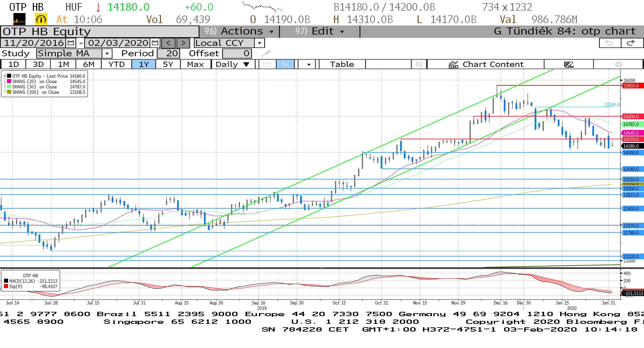Image resolution: width=644 pixels, height=348 pixels.
Task: Open the start date calendar picker
Action: pyautogui.click(x=71, y=43)
